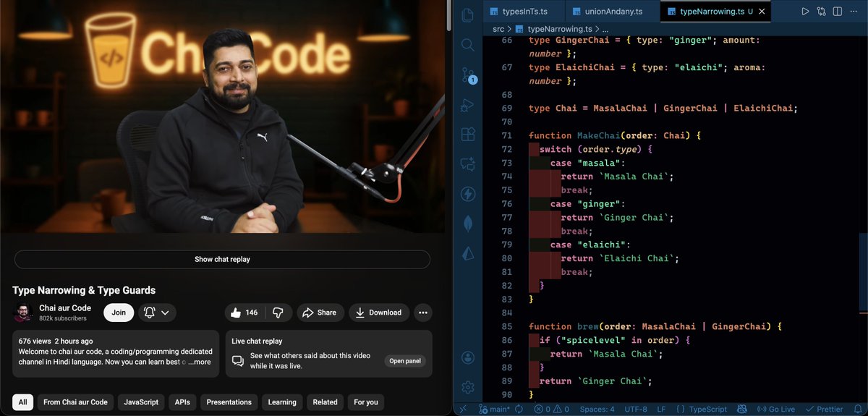Open the Extensions view in VS Code
Viewport: 868px width, 416px height.
(x=468, y=135)
